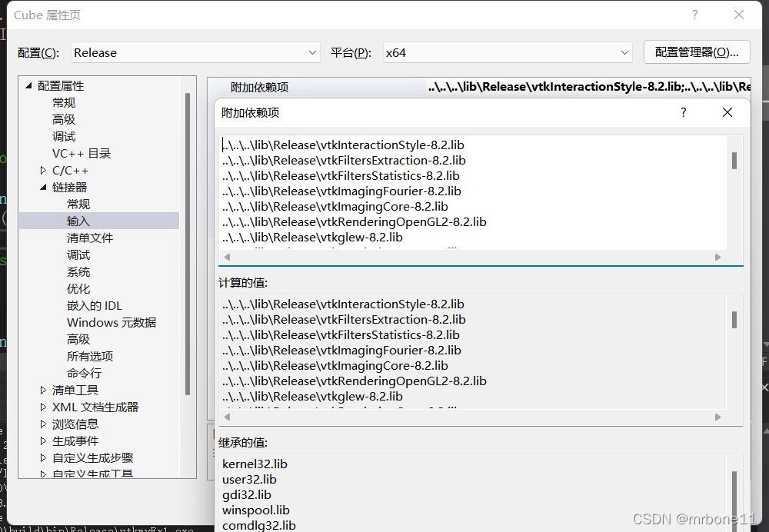Select 常规 under 配置属性
The height and width of the screenshot is (532, 769).
click(64, 103)
